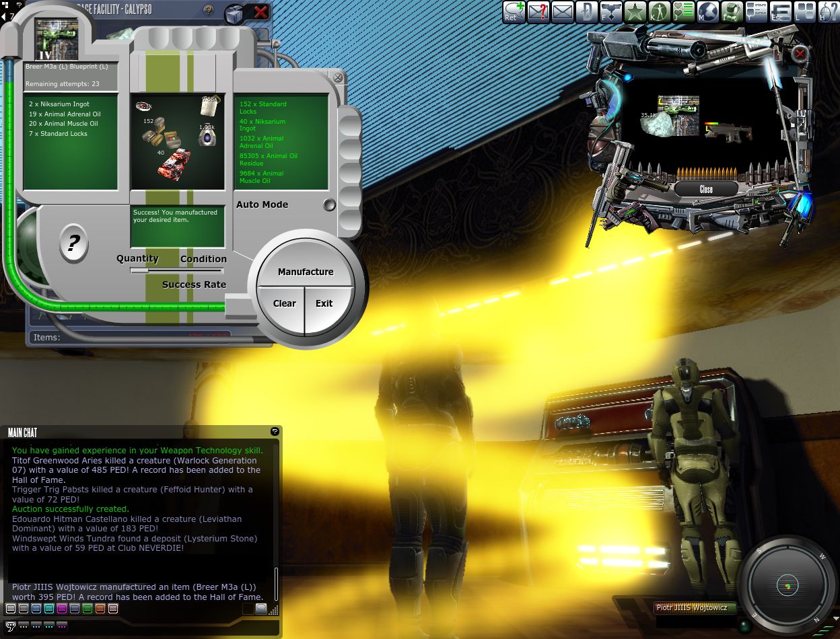Click the manufacturing help question mark button

click(x=73, y=243)
